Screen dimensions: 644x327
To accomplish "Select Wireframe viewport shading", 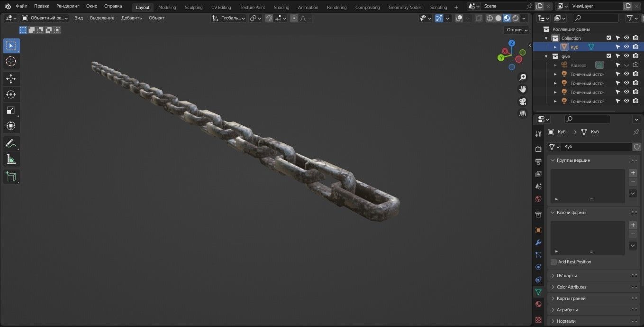I will (490, 18).
